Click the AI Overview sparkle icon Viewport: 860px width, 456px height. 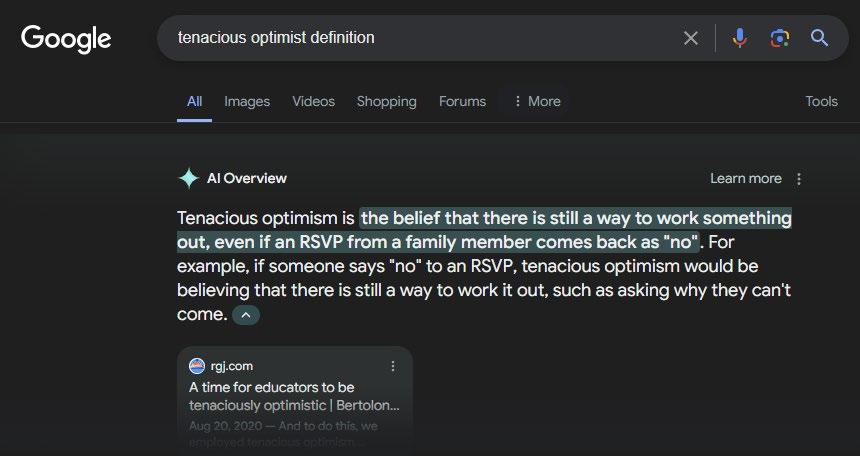click(x=188, y=178)
